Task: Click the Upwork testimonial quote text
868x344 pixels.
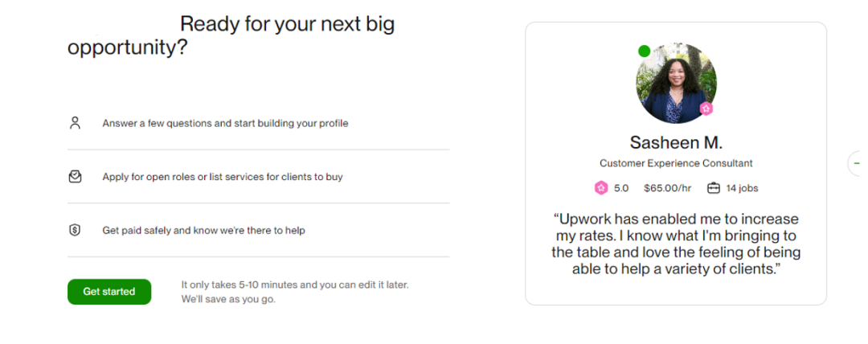Action: coord(676,244)
